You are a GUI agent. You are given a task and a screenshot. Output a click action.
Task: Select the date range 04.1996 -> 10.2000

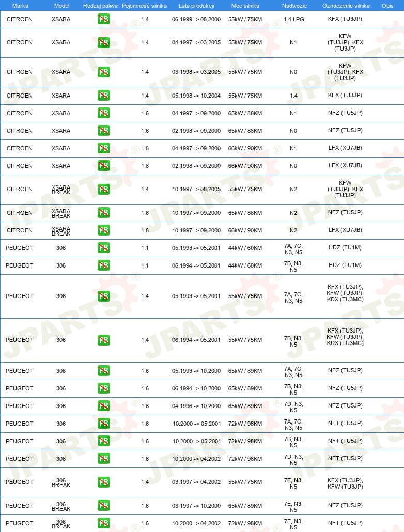click(196, 406)
